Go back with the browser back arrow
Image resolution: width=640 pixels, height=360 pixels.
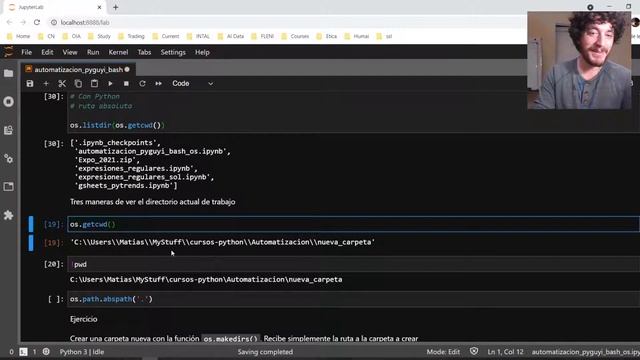click(x=9, y=22)
